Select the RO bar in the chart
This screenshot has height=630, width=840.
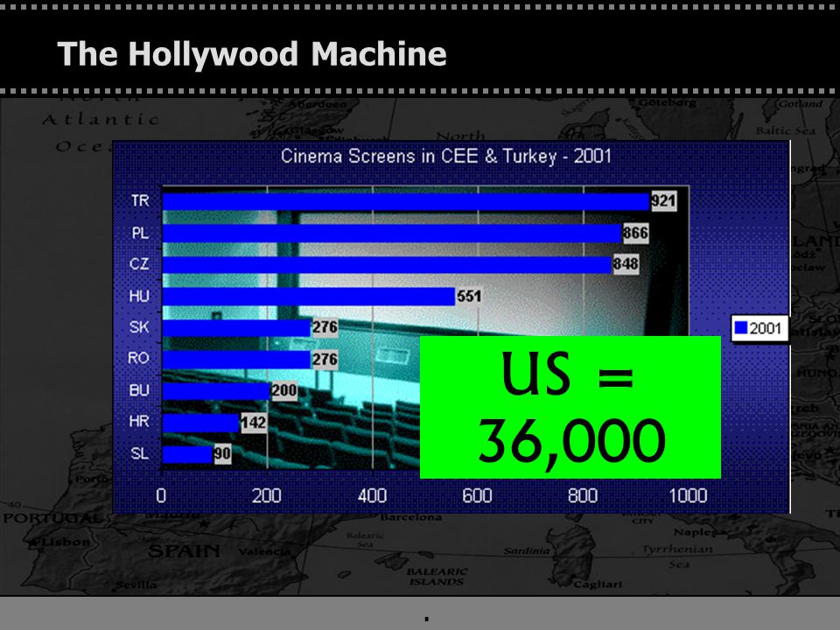pos(236,360)
